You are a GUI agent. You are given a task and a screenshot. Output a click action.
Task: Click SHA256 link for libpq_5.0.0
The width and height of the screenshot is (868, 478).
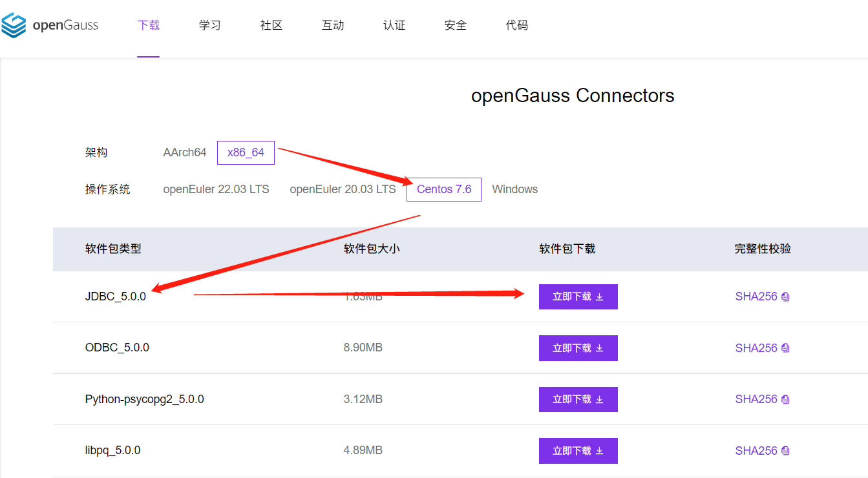[x=756, y=451]
